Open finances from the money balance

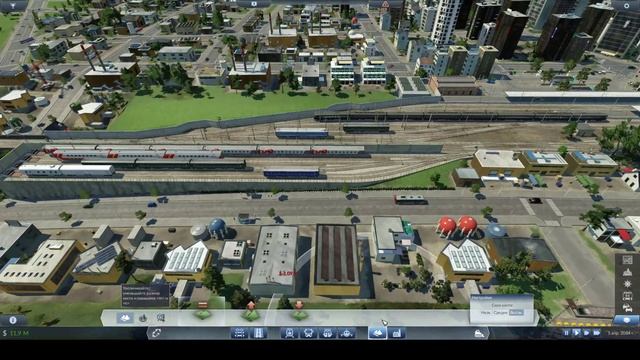coord(16,333)
